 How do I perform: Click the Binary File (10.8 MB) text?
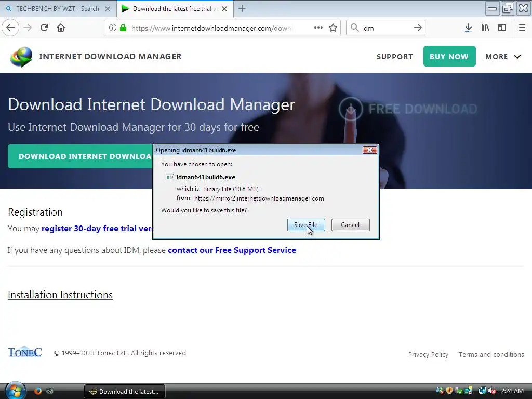pyautogui.click(x=231, y=189)
